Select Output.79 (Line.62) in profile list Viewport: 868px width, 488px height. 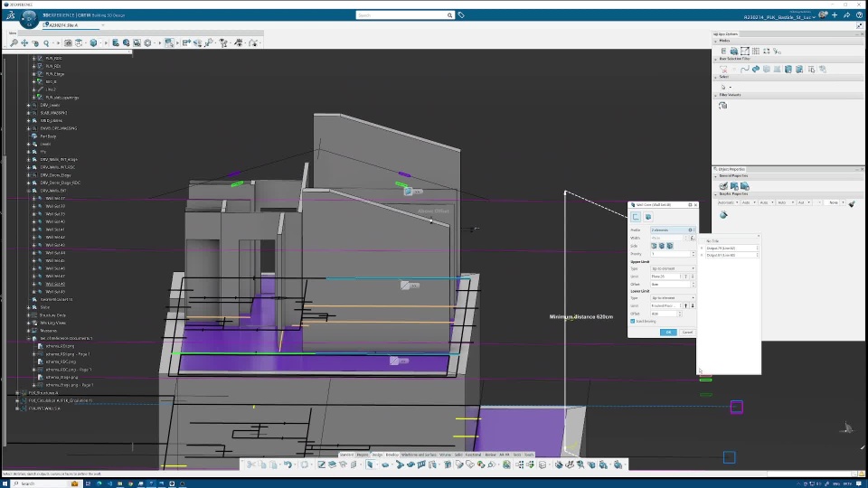(721, 248)
